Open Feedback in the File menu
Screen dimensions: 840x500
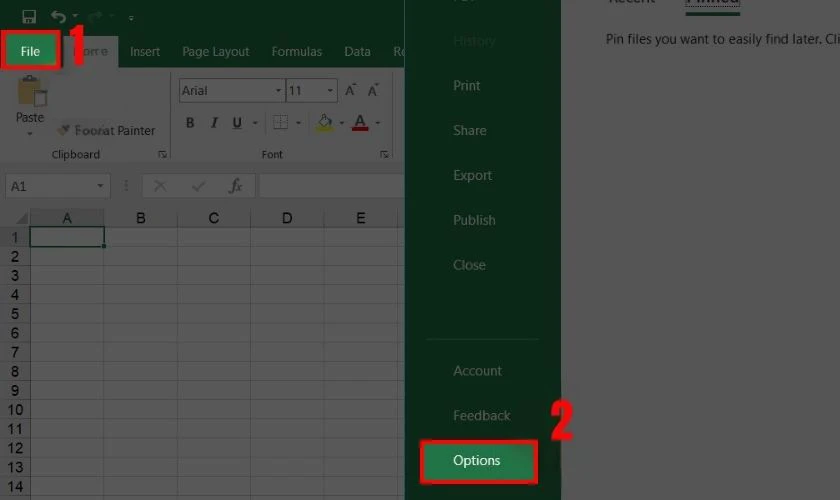(482, 415)
